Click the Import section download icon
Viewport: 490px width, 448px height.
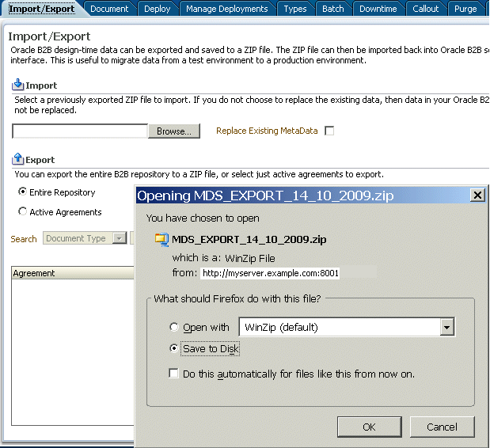point(18,85)
